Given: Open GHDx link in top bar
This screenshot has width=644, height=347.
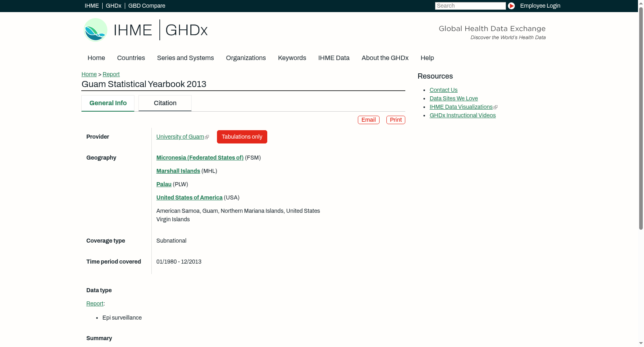Looking at the screenshot, I should point(114,6).
